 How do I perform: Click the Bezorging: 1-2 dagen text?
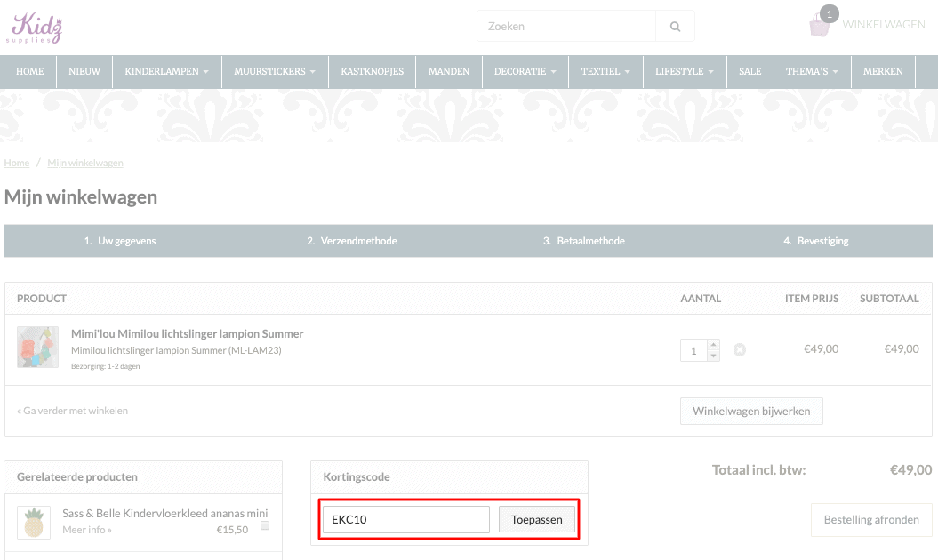(105, 366)
